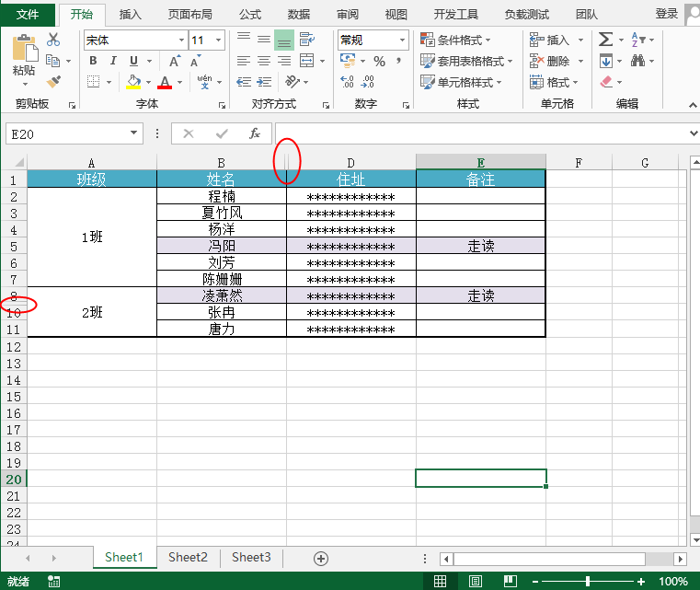Click the Format Painter brush icon
The width and height of the screenshot is (700, 590).
coord(53,82)
